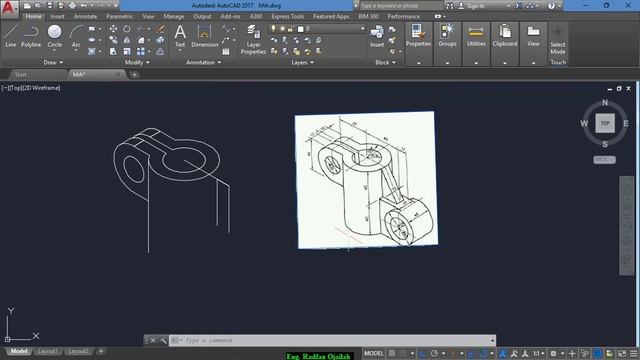Click the Erase tool in Modify panel

[160, 29]
